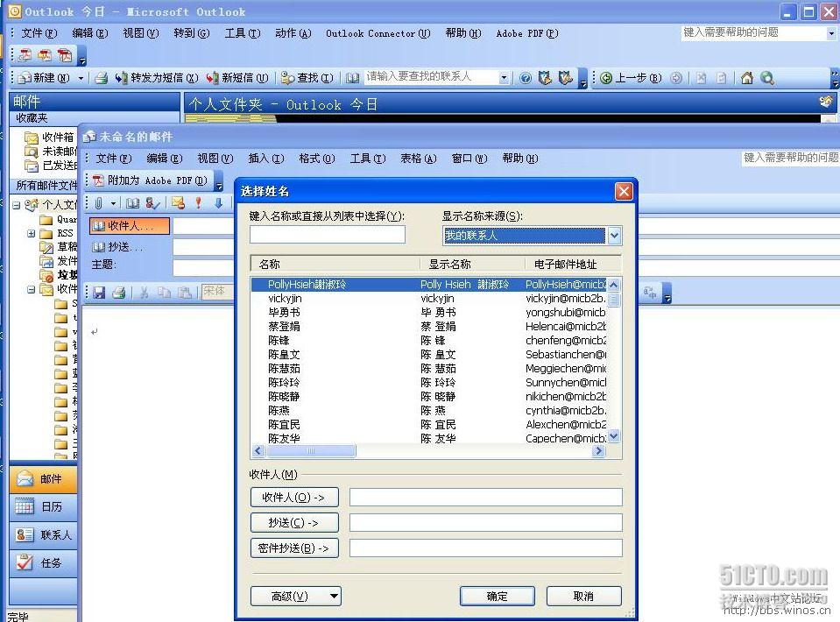Open the 高级(V) dropdown button
This screenshot has width=840, height=622.
point(296,597)
